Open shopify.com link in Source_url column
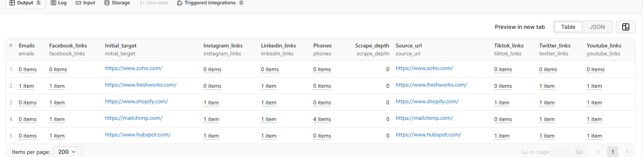 pos(427,102)
